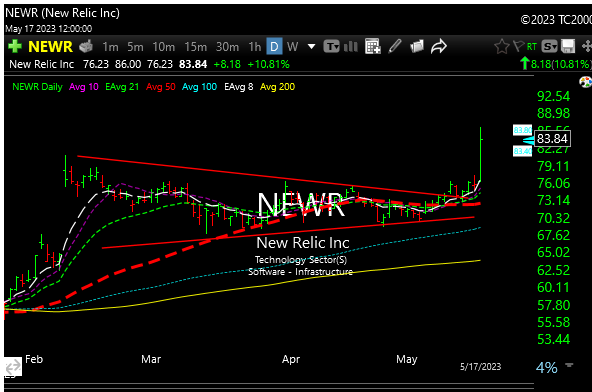Open the trade ticket icon beside NEWR

click(x=86, y=46)
